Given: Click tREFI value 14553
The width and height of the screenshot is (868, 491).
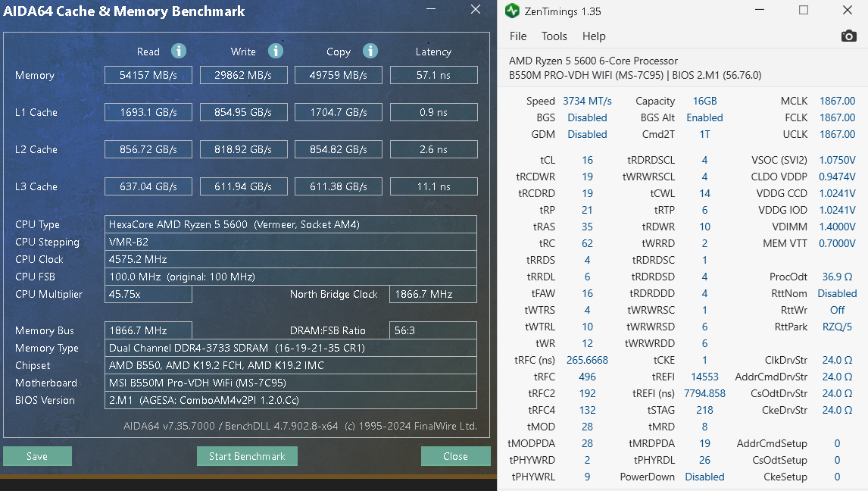Looking at the screenshot, I should pos(704,377).
